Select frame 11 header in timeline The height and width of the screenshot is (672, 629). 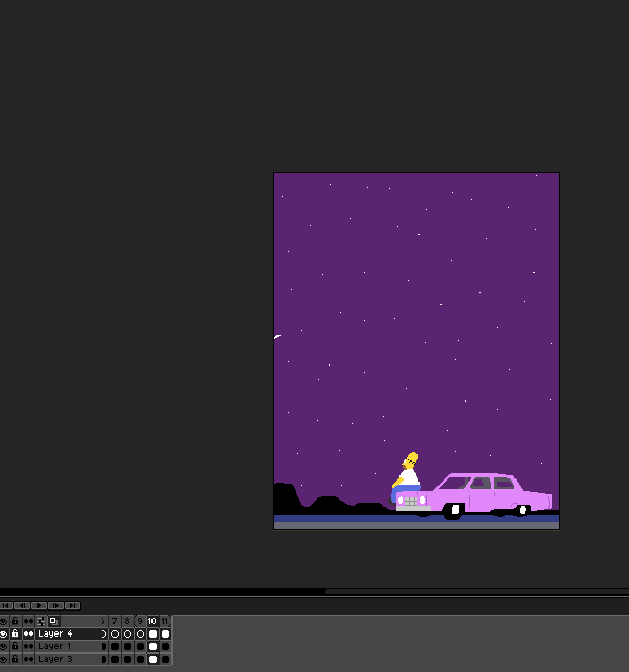click(x=165, y=621)
